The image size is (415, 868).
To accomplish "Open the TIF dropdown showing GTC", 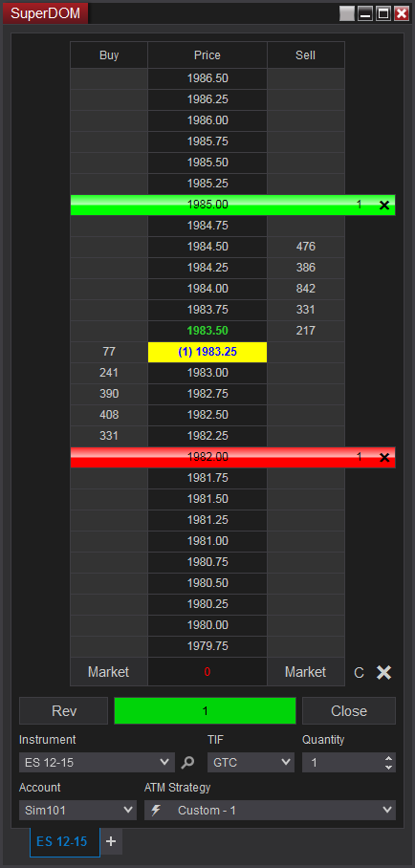I will point(251,762).
